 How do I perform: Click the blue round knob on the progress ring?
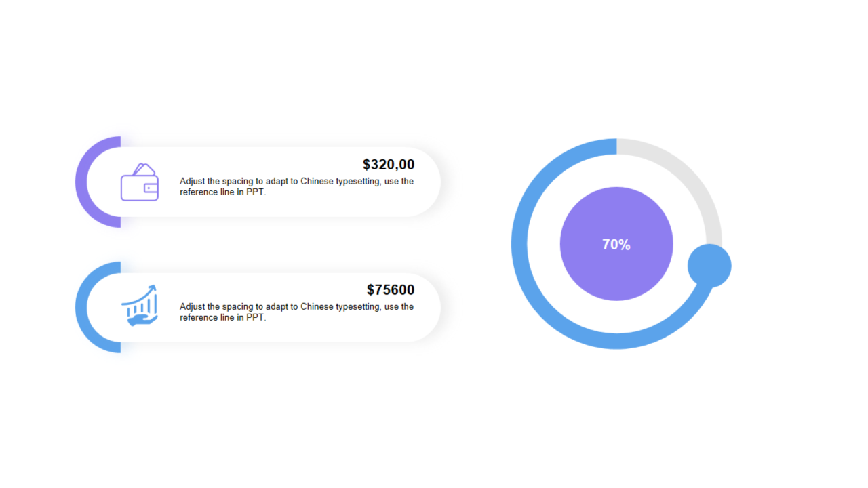click(709, 266)
